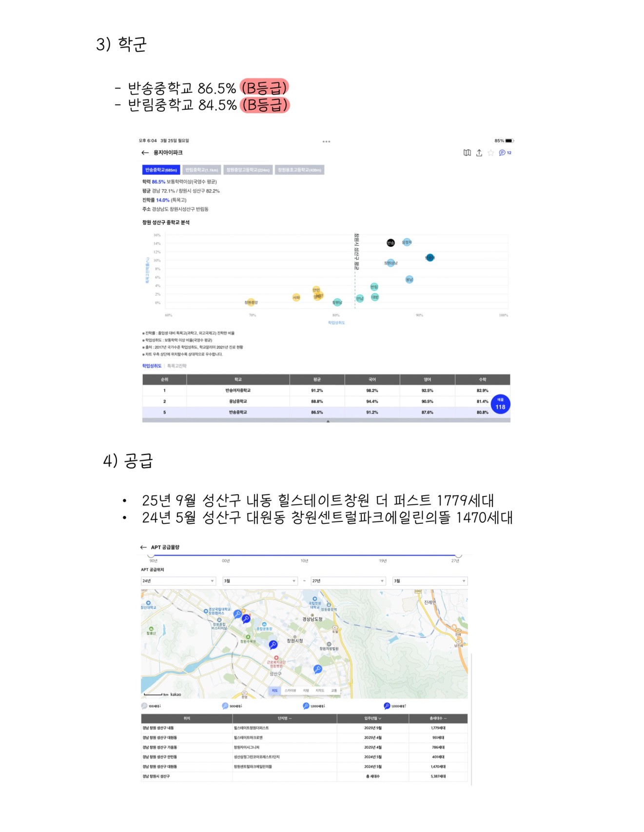Click the 창원남 chart bubble
This screenshot has width=644, height=832.
pyautogui.click(x=337, y=302)
